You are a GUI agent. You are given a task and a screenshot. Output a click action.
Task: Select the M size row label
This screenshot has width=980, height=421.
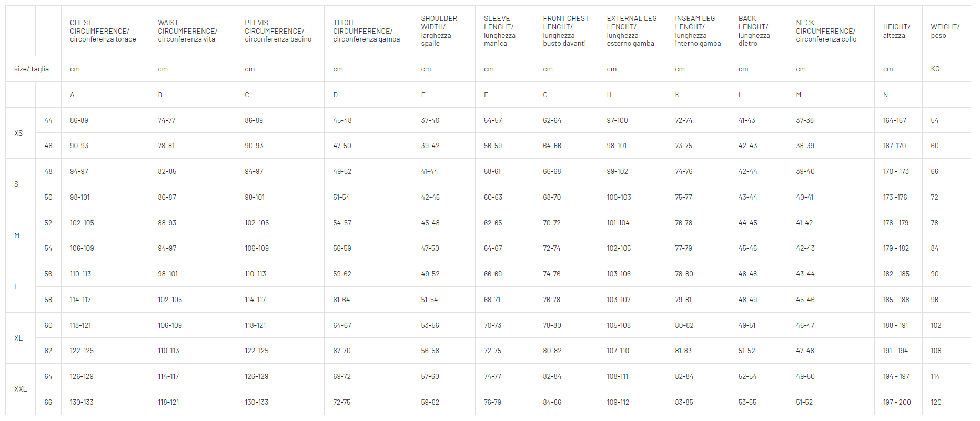pos(17,235)
